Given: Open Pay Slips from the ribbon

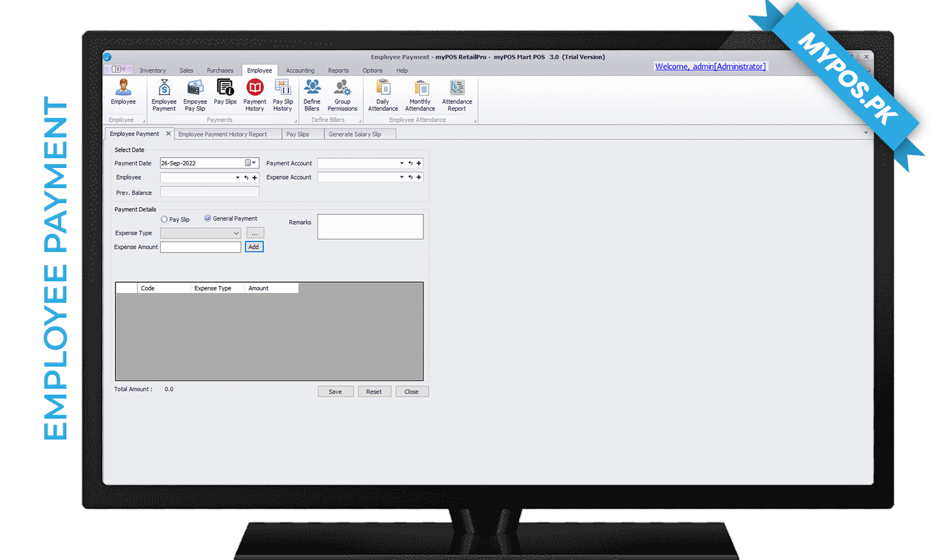Looking at the screenshot, I should [225, 92].
